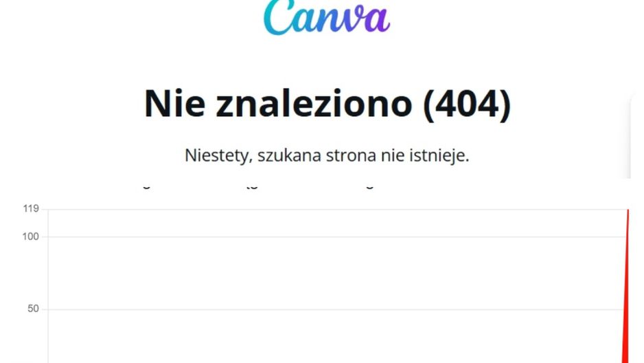This screenshot has height=363, width=644.
Task: Click the word "Niestety" in the message
Action: tap(218, 155)
